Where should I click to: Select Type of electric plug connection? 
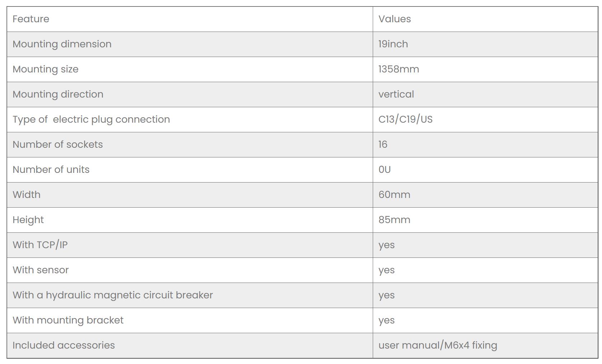(x=91, y=119)
